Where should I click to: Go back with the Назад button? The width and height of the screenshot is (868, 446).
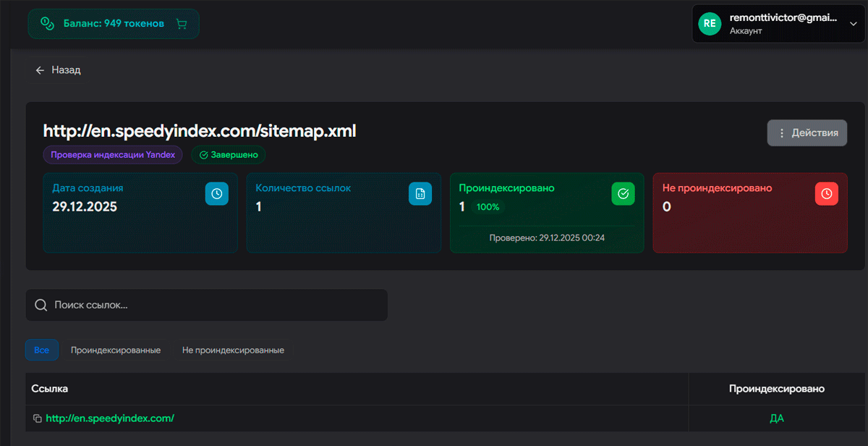click(59, 70)
